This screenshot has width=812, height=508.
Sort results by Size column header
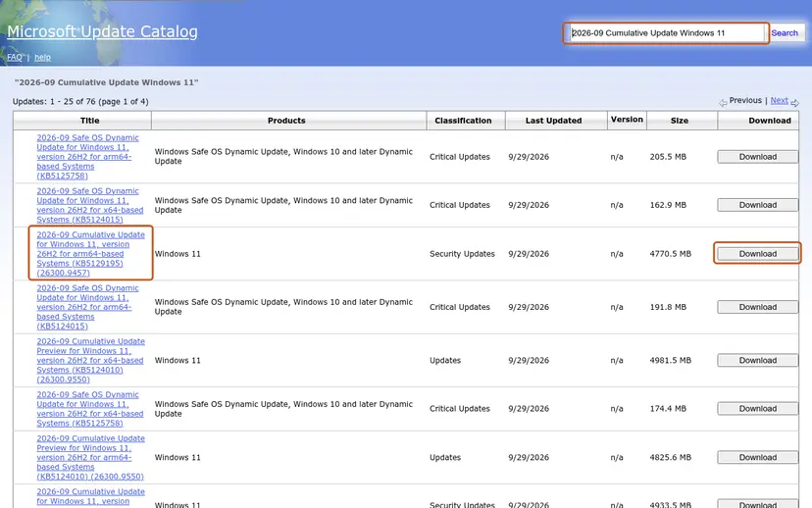click(680, 121)
